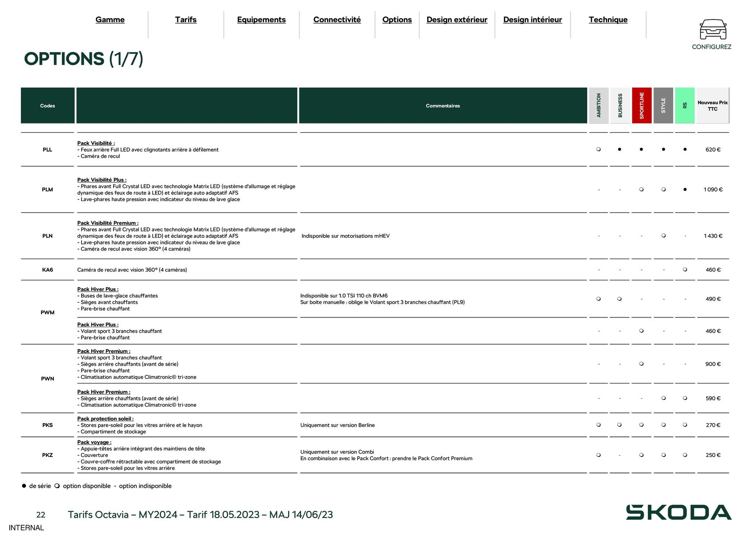Viewport: 756px width, 535px height.
Task: Select the PLN option code
Action: click(x=48, y=236)
